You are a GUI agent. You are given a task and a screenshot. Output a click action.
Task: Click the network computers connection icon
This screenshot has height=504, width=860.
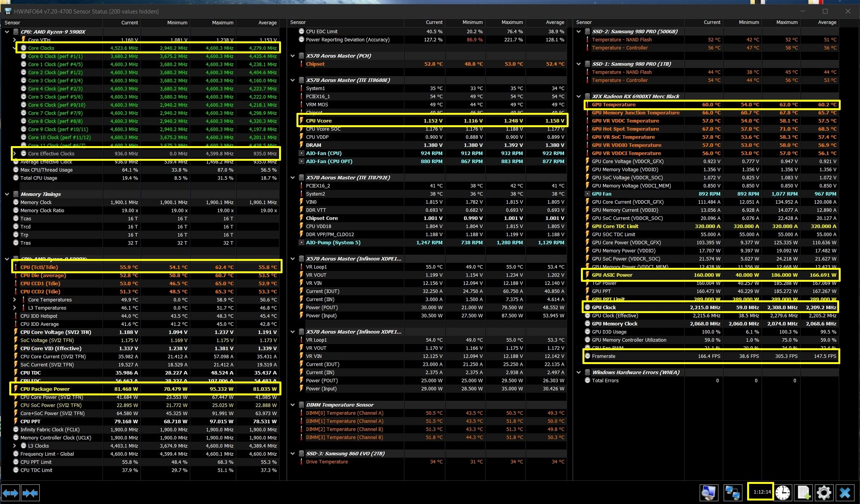coord(732,493)
